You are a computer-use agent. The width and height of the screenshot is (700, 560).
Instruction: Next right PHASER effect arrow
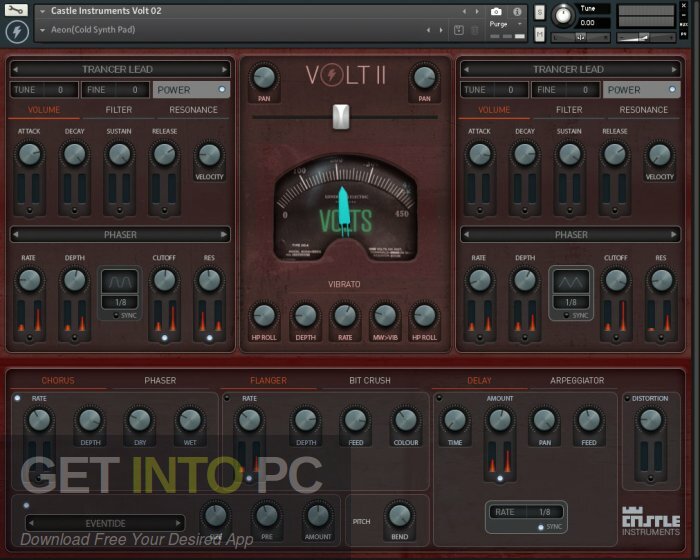674,234
